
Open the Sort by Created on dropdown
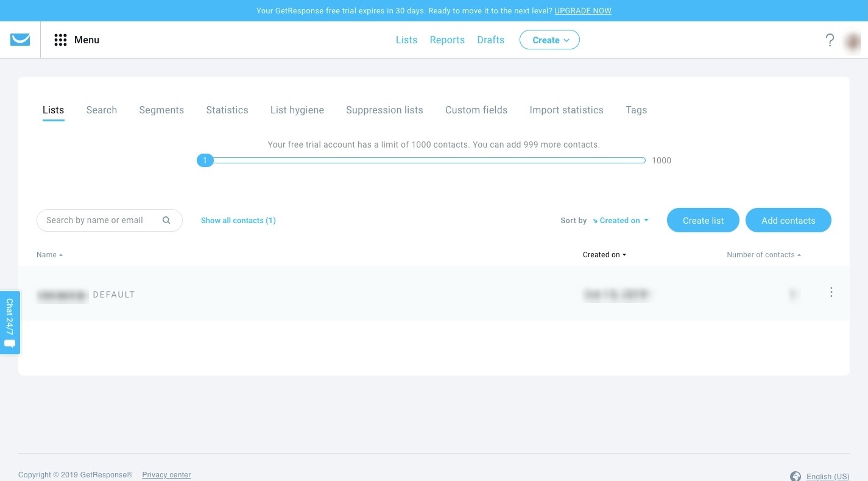coord(620,220)
